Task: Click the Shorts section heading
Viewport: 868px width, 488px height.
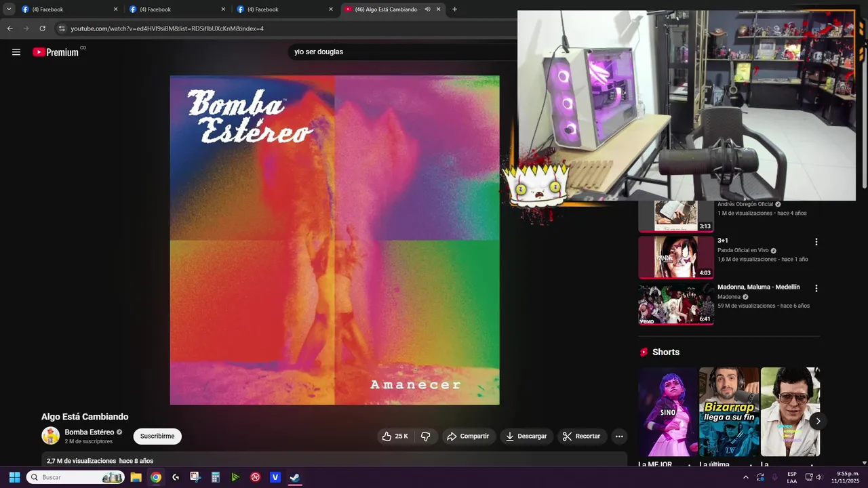Action: (x=666, y=352)
